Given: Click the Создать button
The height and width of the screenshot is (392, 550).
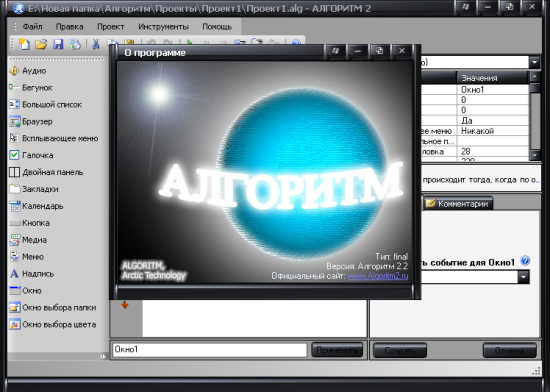Looking at the screenshot, I should pyautogui.click(x=400, y=351).
